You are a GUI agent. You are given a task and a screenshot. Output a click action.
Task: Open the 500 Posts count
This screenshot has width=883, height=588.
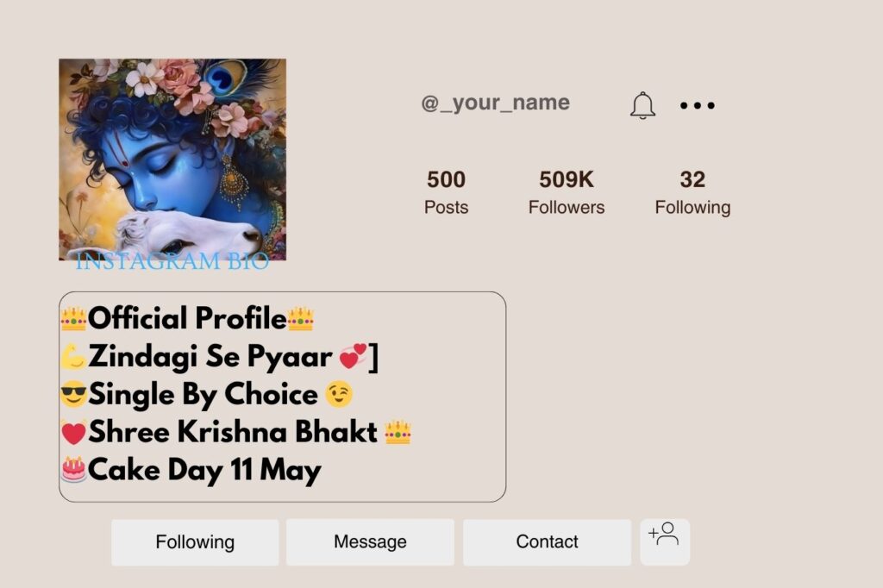446,191
